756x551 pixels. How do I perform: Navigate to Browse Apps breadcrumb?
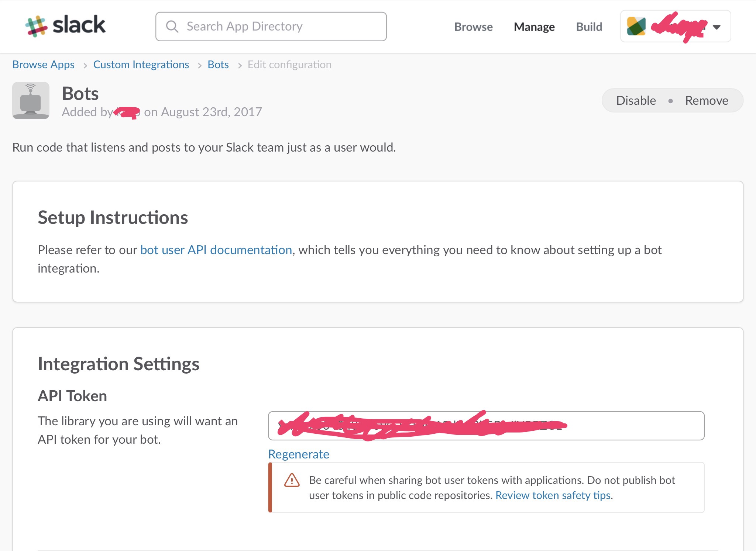(43, 64)
